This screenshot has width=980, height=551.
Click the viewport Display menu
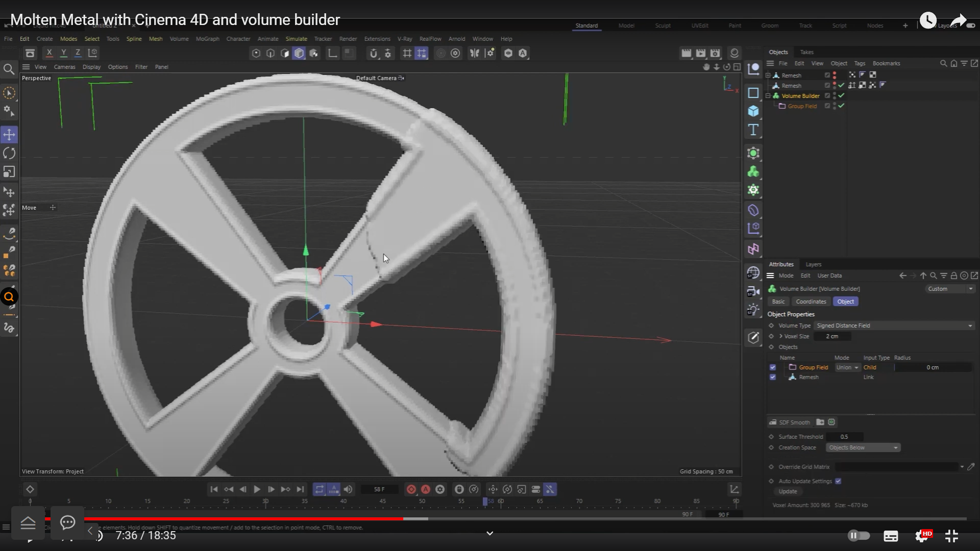(91, 67)
